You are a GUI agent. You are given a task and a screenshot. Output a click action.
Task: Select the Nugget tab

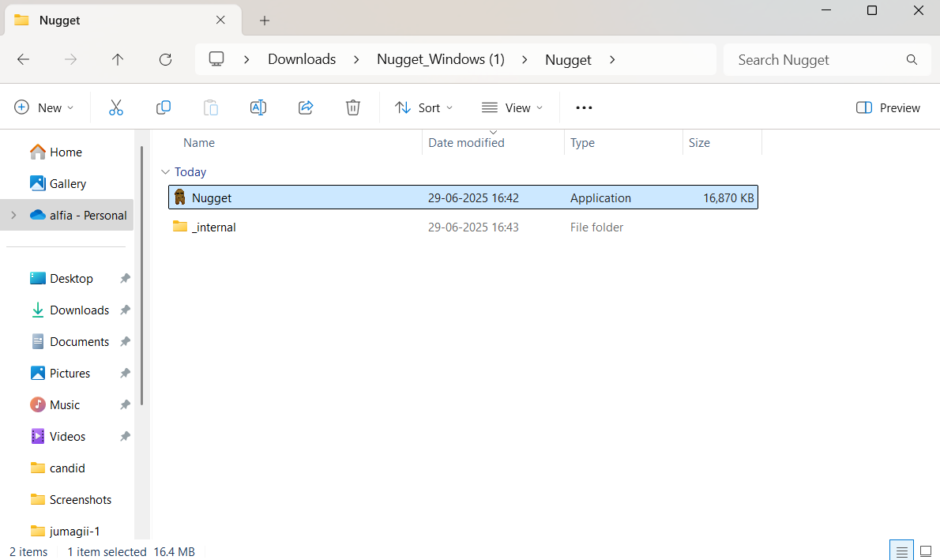[x=123, y=21]
